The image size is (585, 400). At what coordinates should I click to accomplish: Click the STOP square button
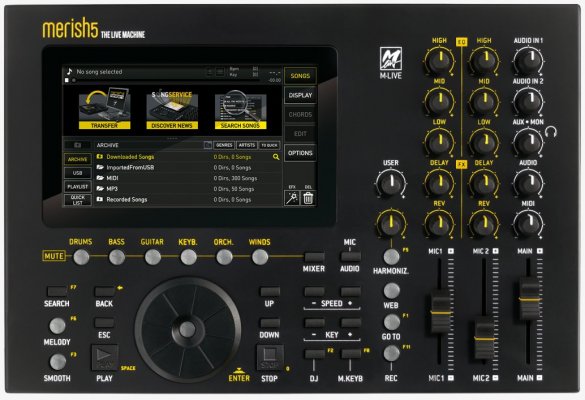point(270,357)
